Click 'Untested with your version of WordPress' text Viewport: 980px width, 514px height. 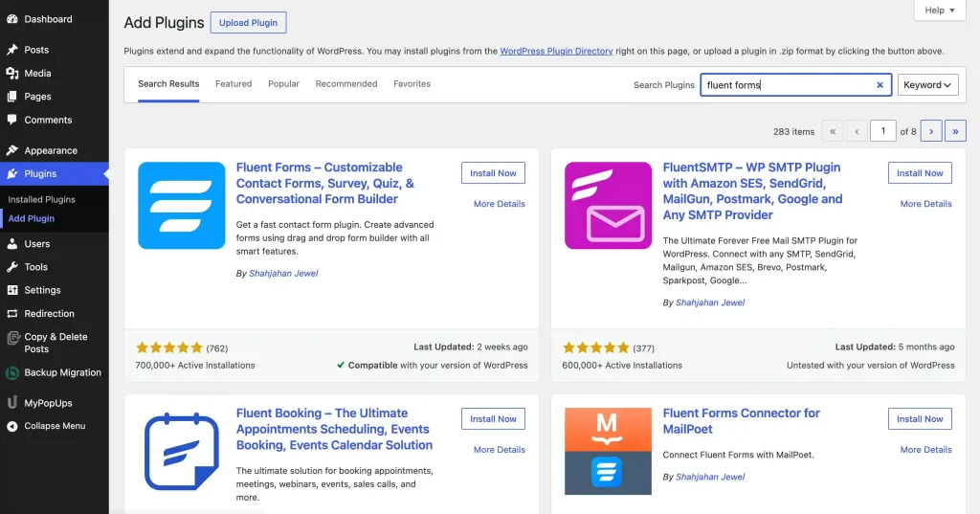(x=871, y=366)
